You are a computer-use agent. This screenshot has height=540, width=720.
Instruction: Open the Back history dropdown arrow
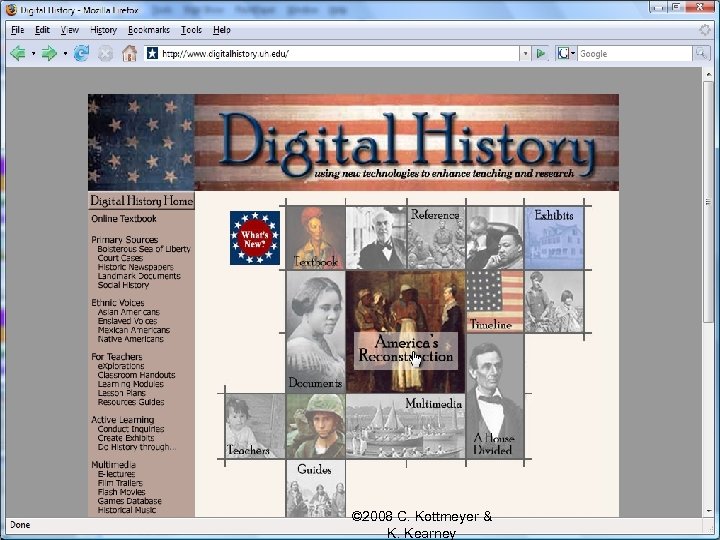(33, 54)
